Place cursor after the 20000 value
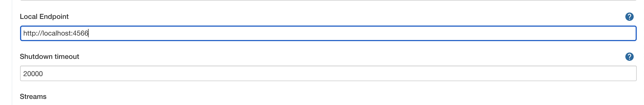Image resolution: width=644 pixels, height=105 pixels. 43,74
